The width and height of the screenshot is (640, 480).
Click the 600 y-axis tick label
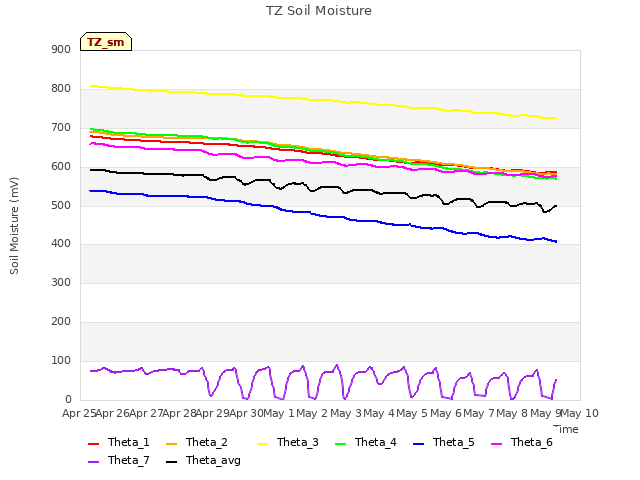point(61,167)
